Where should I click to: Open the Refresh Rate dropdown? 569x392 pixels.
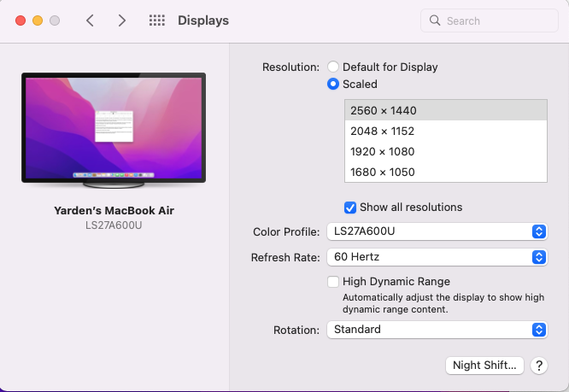point(437,257)
